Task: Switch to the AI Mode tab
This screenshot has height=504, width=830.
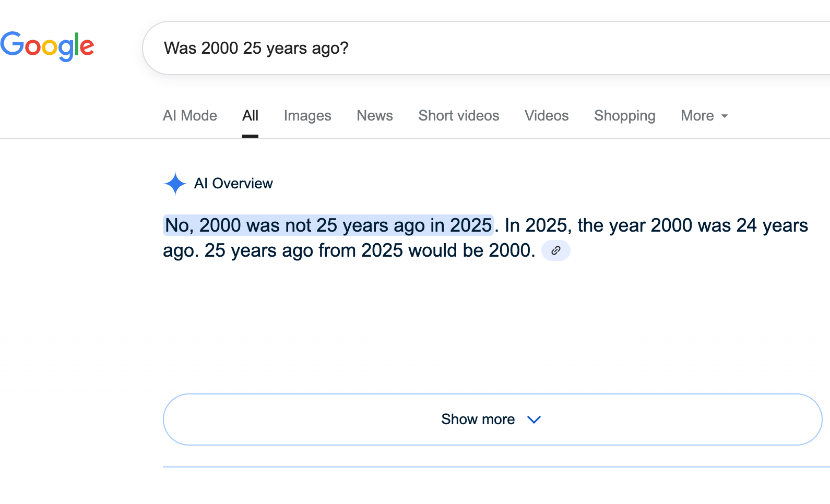Action: point(190,115)
